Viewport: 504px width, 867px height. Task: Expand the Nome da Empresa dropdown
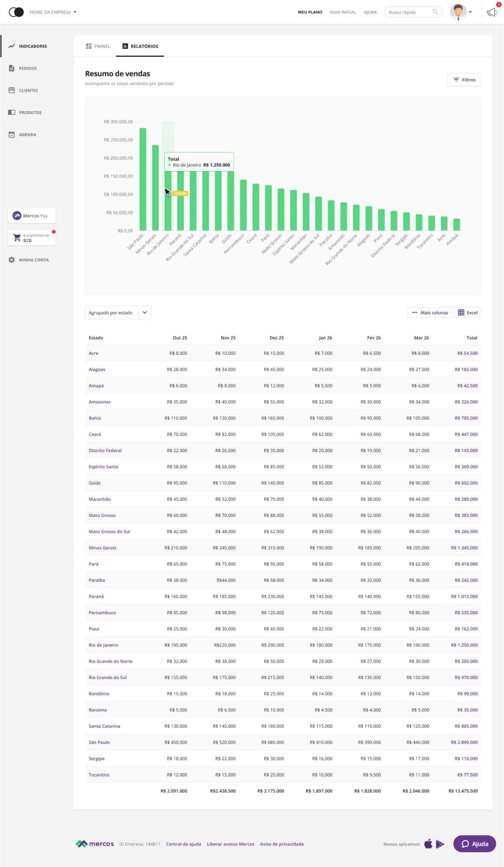click(x=53, y=12)
